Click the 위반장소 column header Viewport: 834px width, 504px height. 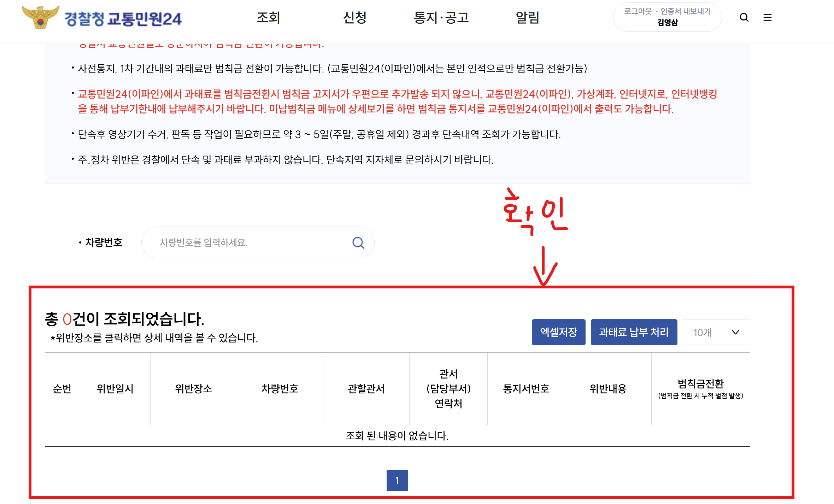(x=193, y=389)
